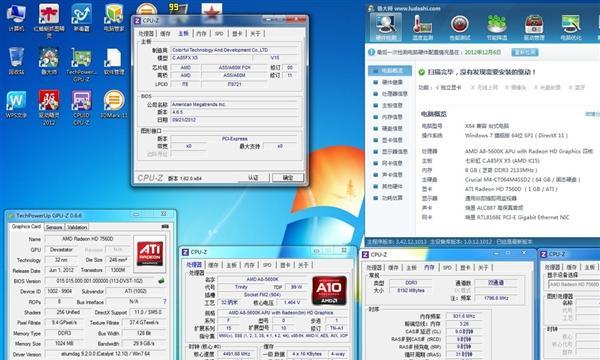Click the Jun 1, 2012 release date field
This screenshot has height=360, width=600.
click(x=61, y=270)
